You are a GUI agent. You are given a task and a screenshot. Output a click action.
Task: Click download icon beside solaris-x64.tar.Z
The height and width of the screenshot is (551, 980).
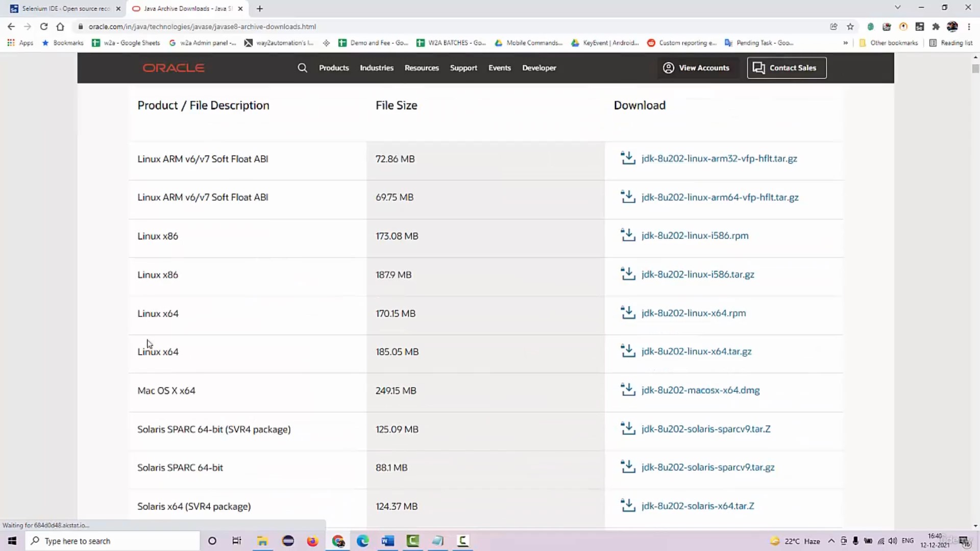pyautogui.click(x=628, y=506)
